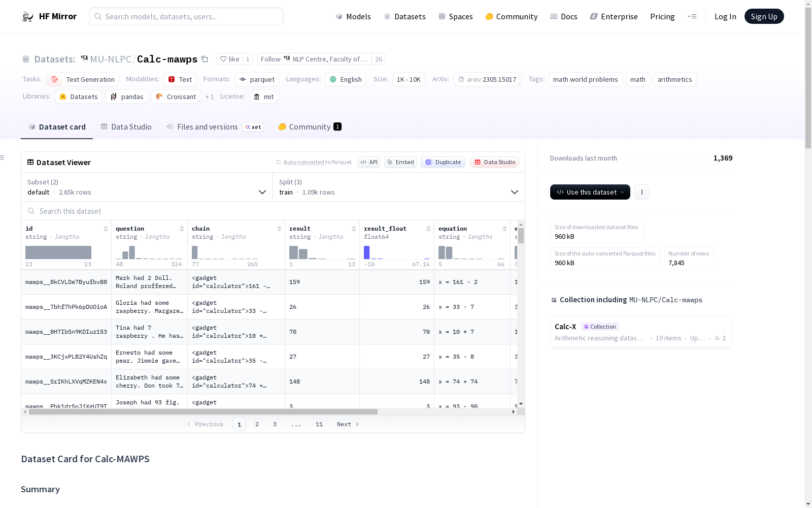Focus the Search models, datasets, users field

coord(186,16)
